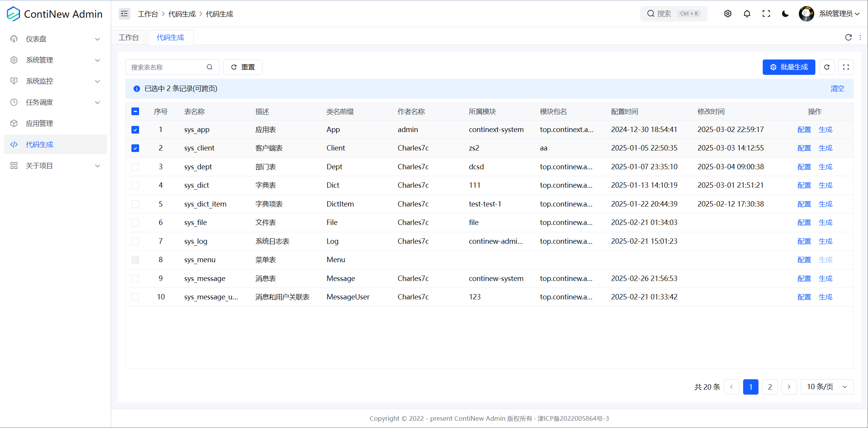Expand the 系统监控 menu chevron

[x=98, y=81]
